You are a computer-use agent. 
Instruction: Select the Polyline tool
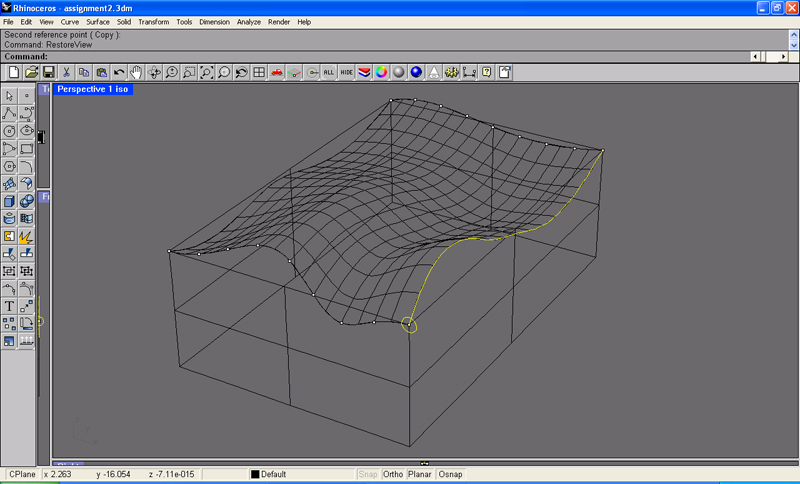click(9, 113)
